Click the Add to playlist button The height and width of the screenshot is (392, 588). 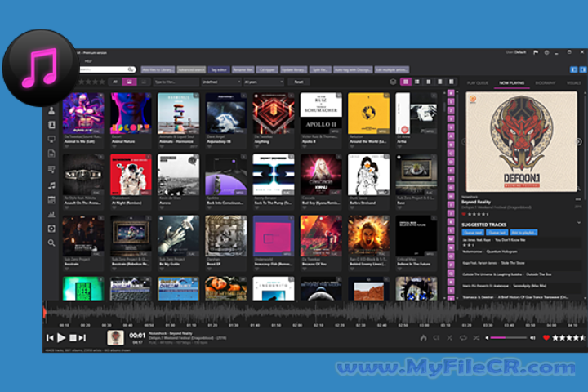(x=523, y=233)
